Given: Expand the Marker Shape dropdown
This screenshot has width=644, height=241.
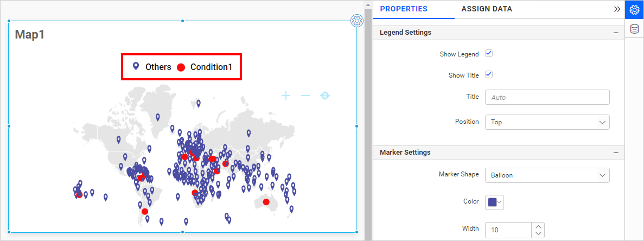Looking at the screenshot, I should [x=547, y=175].
